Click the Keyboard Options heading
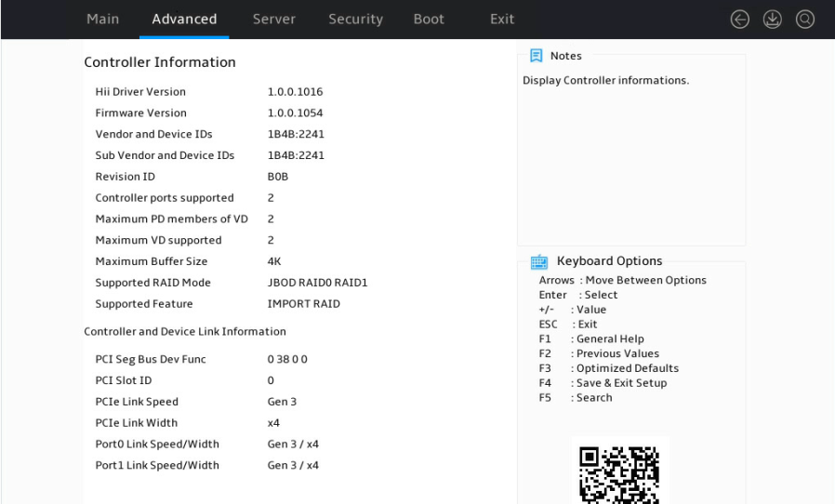Image resolution: width=835 pixels, height=504 pixels. (609, 261)
